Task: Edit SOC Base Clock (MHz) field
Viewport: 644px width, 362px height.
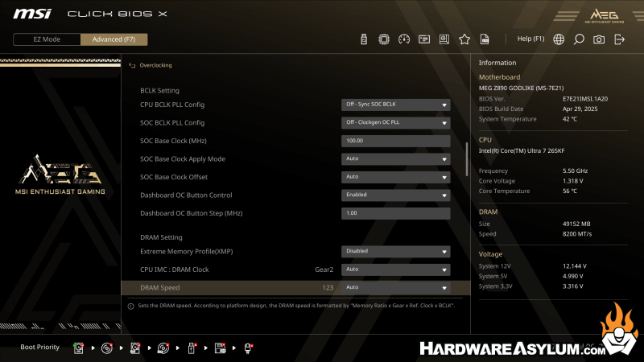Action: point(395,141)
